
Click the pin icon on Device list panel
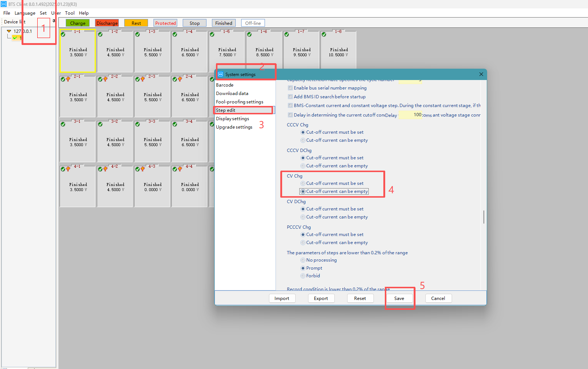[x=54, y=21]
